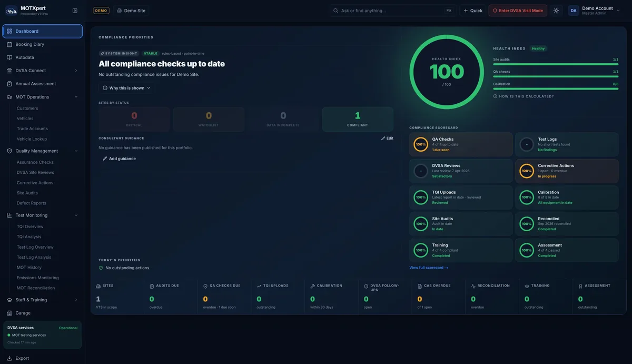Click Site audits progress bar
The height and width of the screenshot is (364, 632).
point(556,64)
